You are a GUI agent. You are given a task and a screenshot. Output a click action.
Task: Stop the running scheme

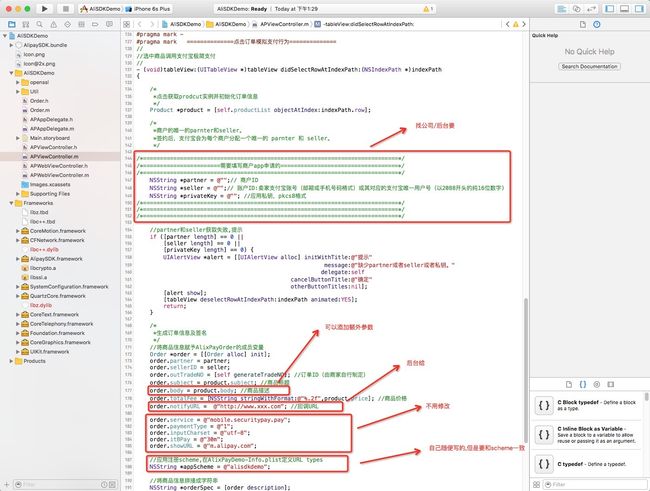point(65,9)
